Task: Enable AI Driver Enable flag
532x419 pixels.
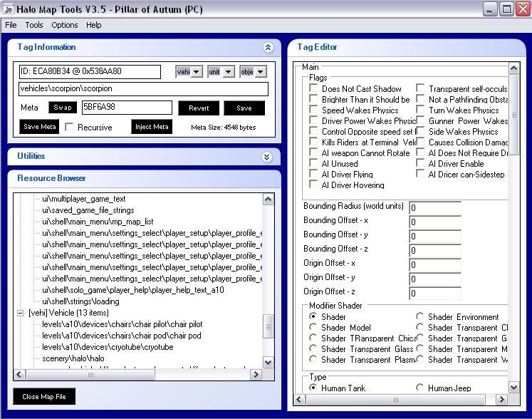Action: coord(420,163)
